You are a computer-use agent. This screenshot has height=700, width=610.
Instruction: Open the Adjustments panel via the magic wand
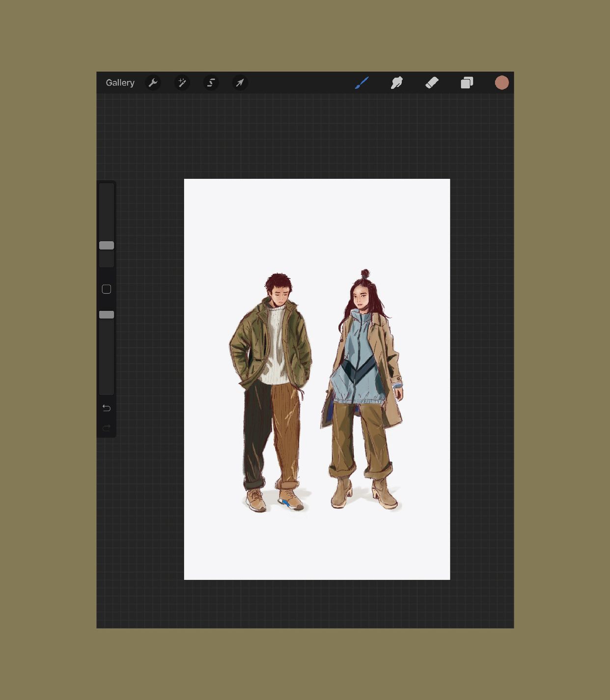tap(182, 83)
